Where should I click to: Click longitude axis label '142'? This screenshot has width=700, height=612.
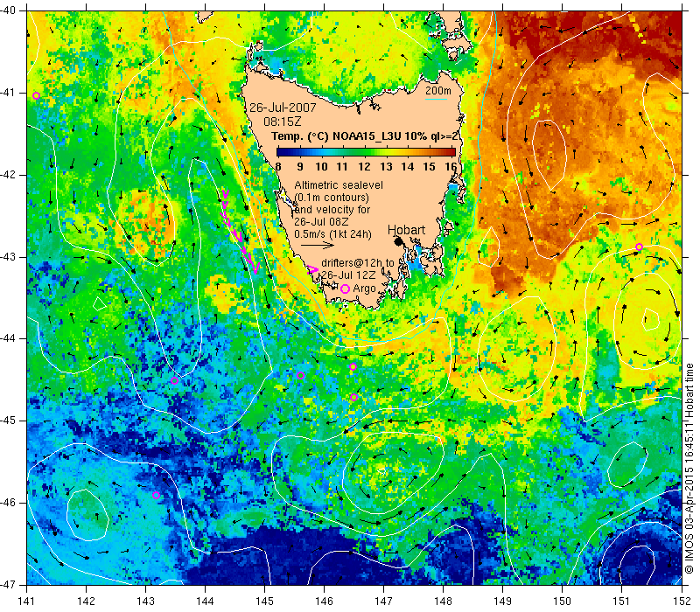[86, 601]
